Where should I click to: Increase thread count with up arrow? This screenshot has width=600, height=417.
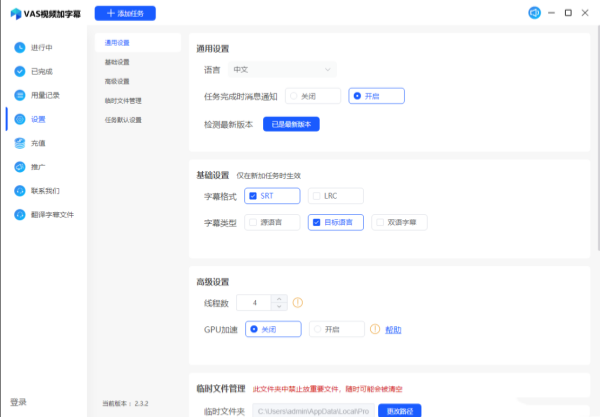(279, 299)
